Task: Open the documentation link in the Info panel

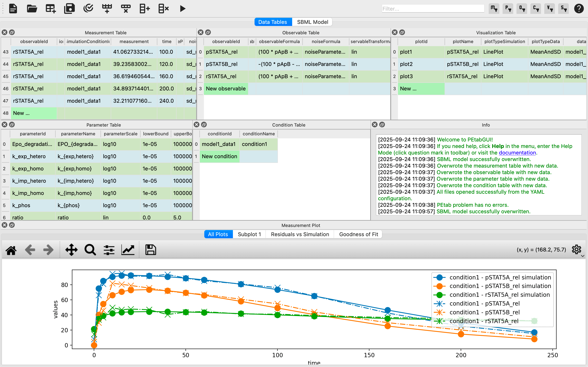Action: [x=517, y=153]
